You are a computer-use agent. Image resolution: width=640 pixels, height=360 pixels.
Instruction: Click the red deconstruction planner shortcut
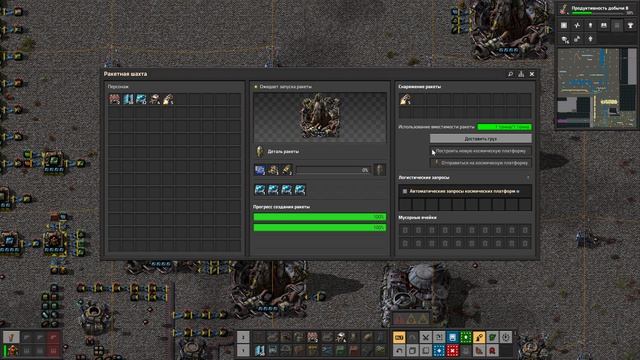[x=452, y=350]
